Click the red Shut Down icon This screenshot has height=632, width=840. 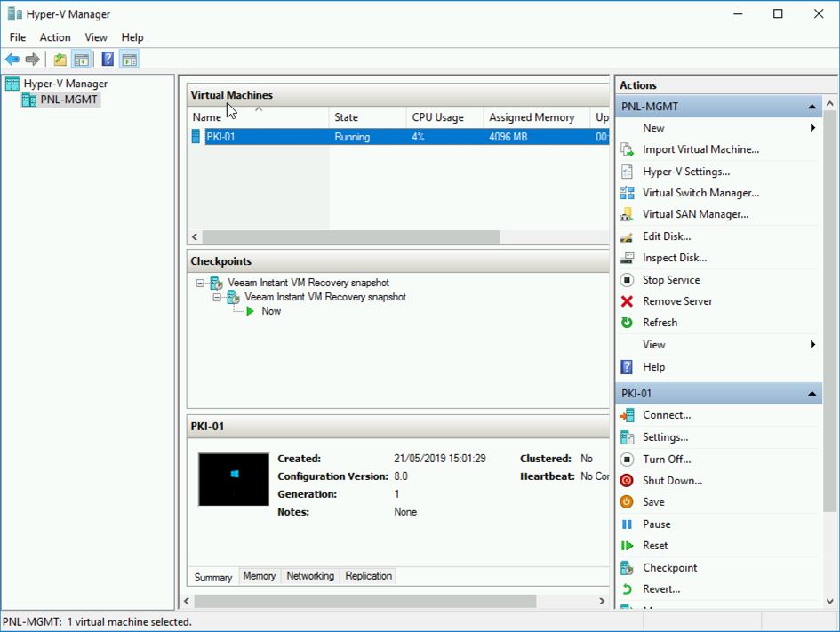(x=627, y=480)
